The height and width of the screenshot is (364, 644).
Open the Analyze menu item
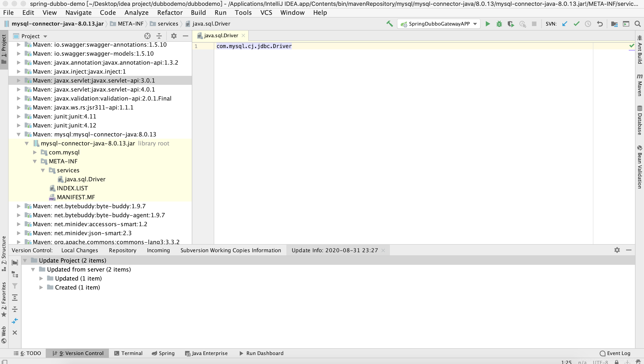pos(136,12)
